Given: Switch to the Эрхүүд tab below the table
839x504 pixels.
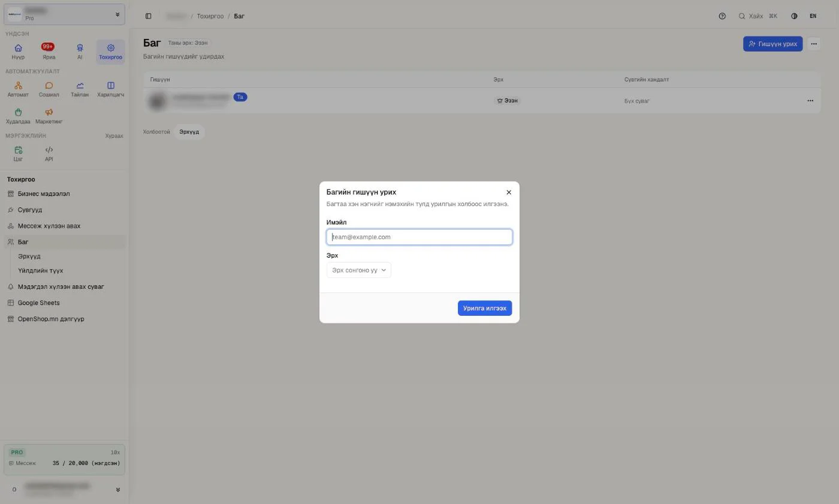Looking at the screenshot, I should point(189,132).
